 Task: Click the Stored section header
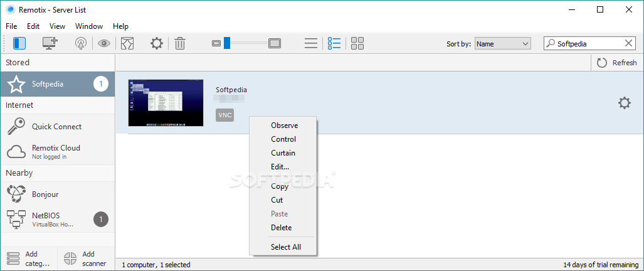coord(58,62)
